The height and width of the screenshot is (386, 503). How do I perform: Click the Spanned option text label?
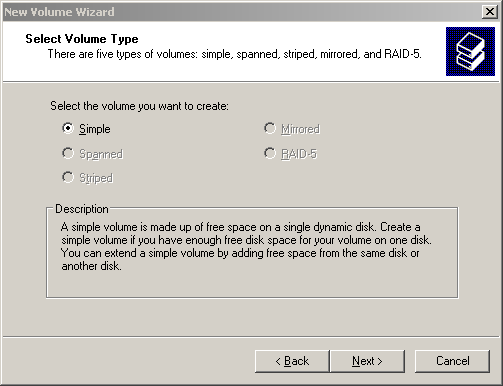click(x=101, y=154)
